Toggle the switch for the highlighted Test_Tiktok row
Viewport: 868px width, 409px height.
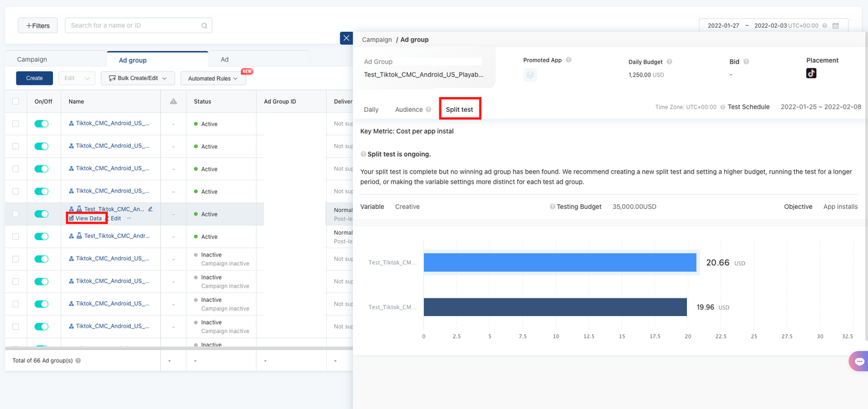pyautogui.click(x=41, y=214)
